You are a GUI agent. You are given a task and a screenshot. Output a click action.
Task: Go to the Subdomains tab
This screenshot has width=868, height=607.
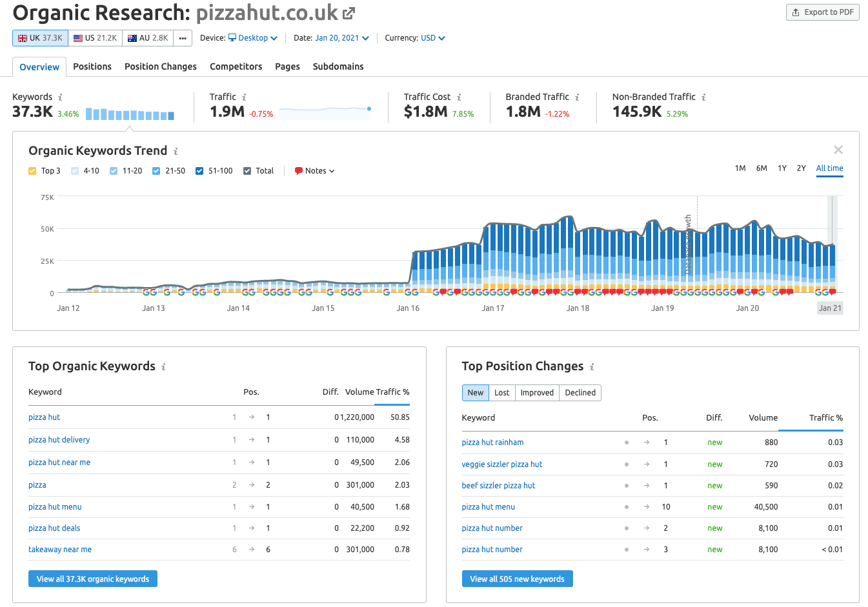click(x=338, y=66)
